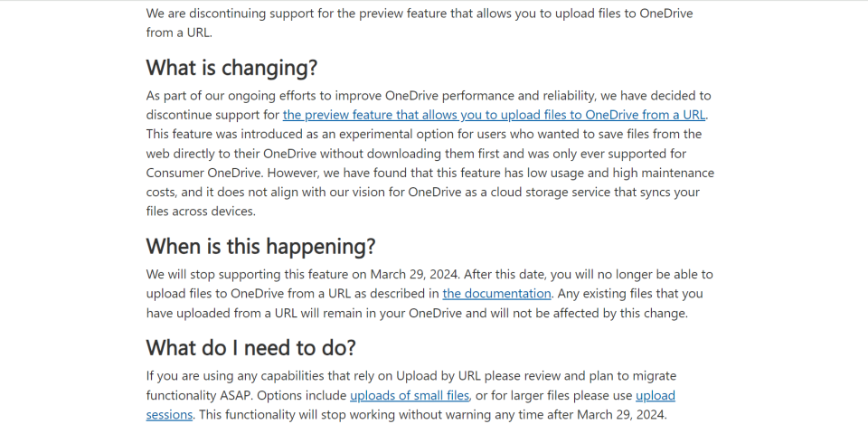Viewport: 868px width, 424px height.
Task: Click "from a URL." ending the intro
Action: [179, 33]
